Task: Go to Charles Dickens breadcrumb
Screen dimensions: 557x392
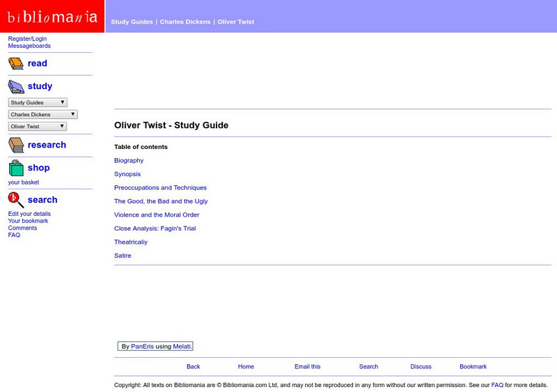Action: coord(185,22)
